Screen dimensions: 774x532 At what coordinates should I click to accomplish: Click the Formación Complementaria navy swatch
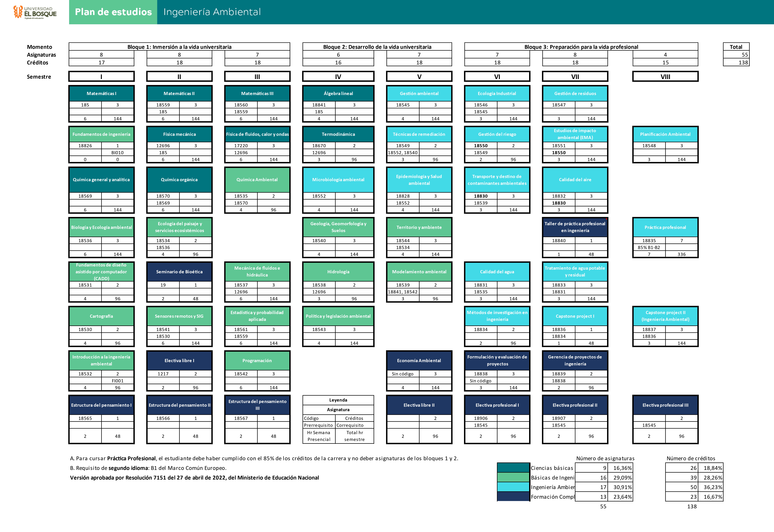pos(513,497)
